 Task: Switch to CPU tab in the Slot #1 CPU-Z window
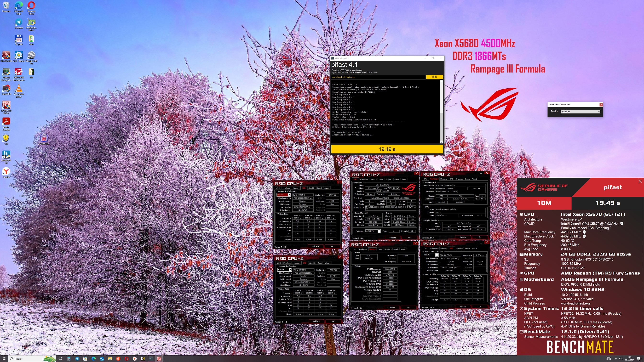(425, 249)
